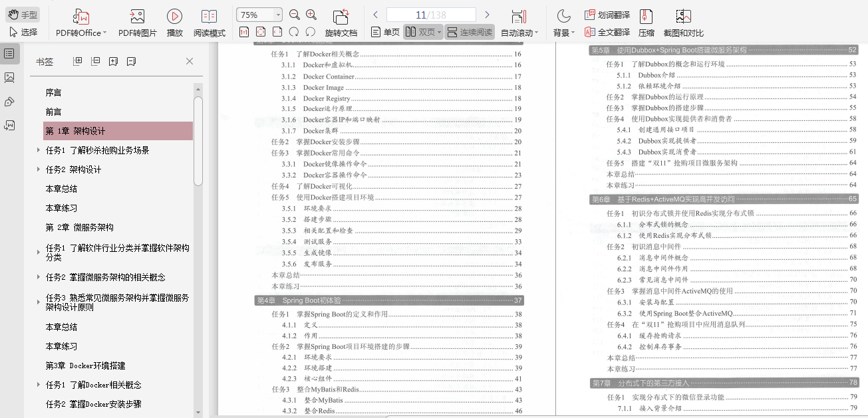This screenshot has height=418, width=868.
Task: Start slideshow with the 播放 button
Action: [x=175, y=23]
